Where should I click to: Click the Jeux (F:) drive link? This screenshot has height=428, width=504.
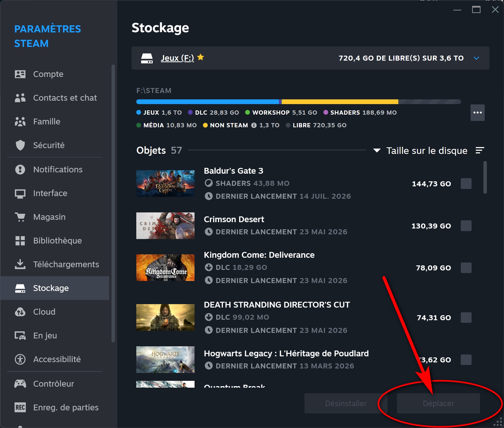177,58
